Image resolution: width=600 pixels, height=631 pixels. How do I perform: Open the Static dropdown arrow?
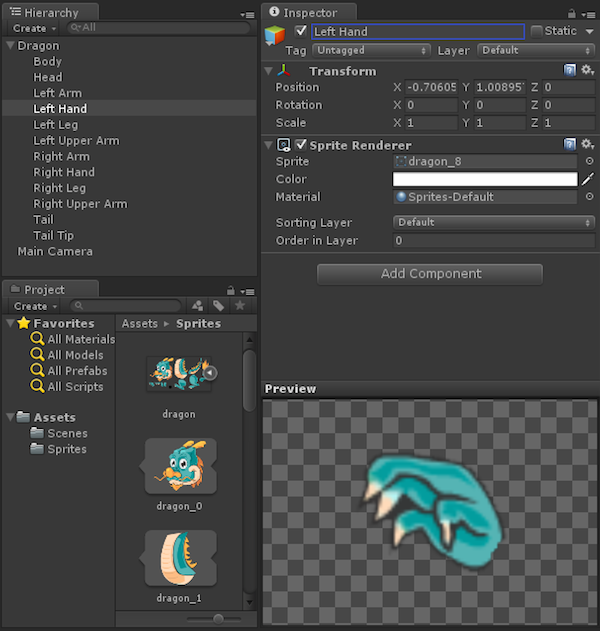(x=590, y=31)
